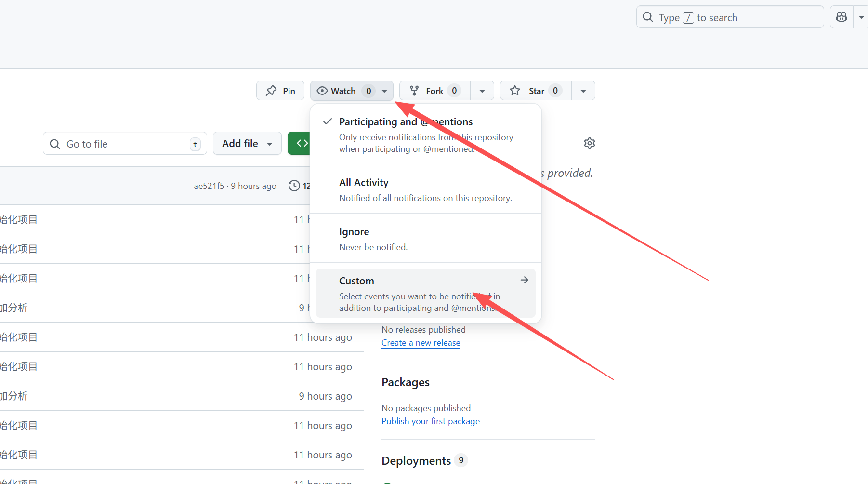Open the Add file dropdown

247,144
